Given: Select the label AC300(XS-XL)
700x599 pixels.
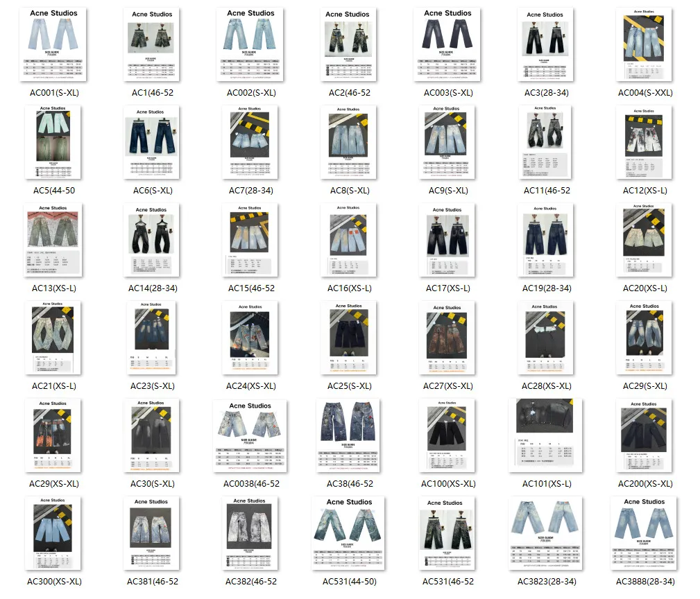Looking at the screenshot, I should pyautogui.click(x=54, y=581).
